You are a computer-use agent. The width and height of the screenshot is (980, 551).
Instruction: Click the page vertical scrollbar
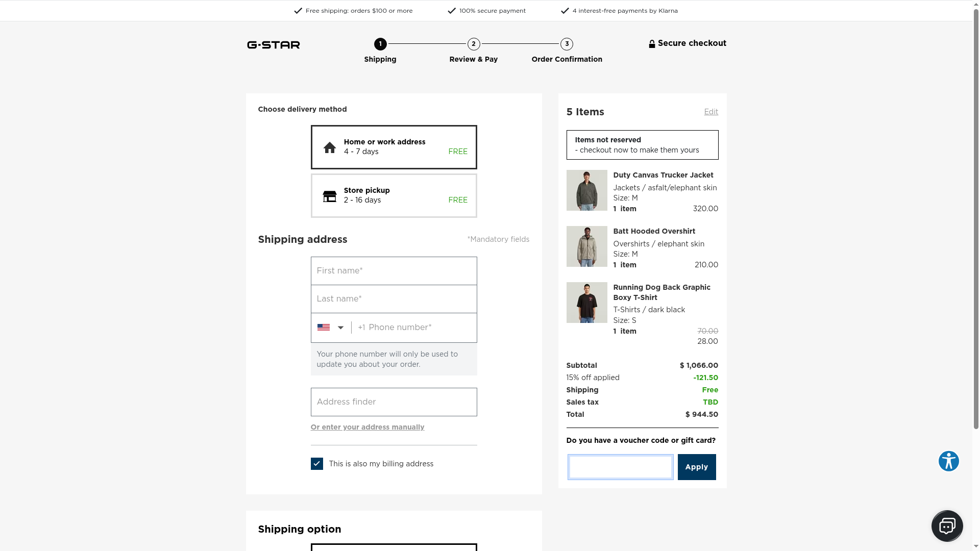pos(976,204)
